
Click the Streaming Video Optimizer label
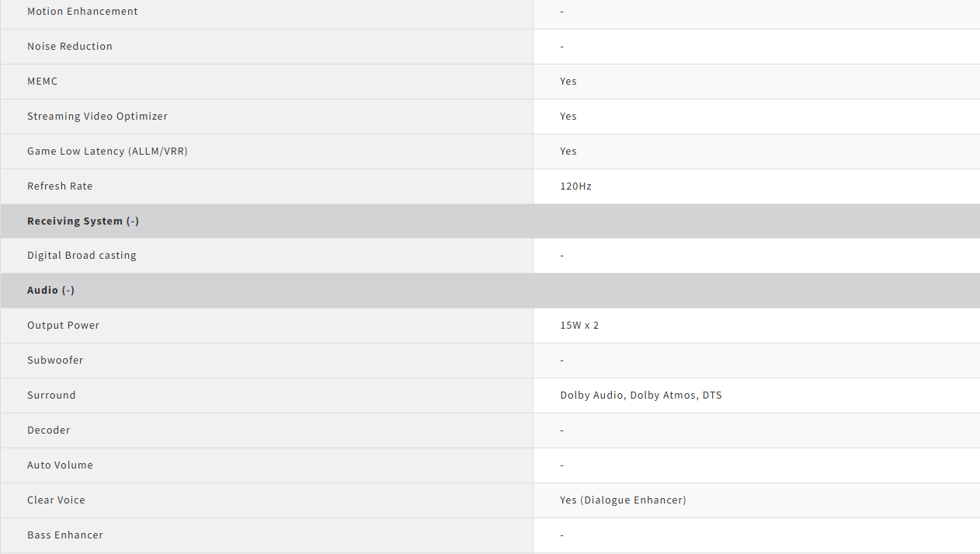97,117
